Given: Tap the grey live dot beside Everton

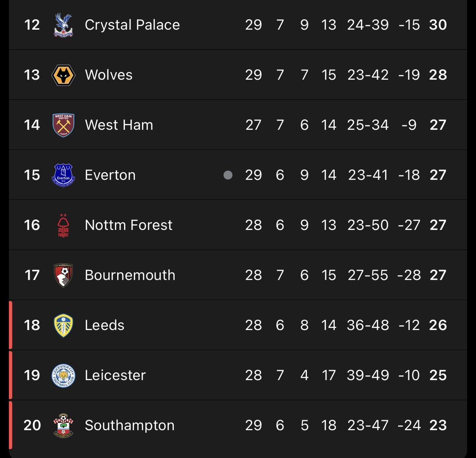Looking at the screenshot, I should (x=228, y=175).
